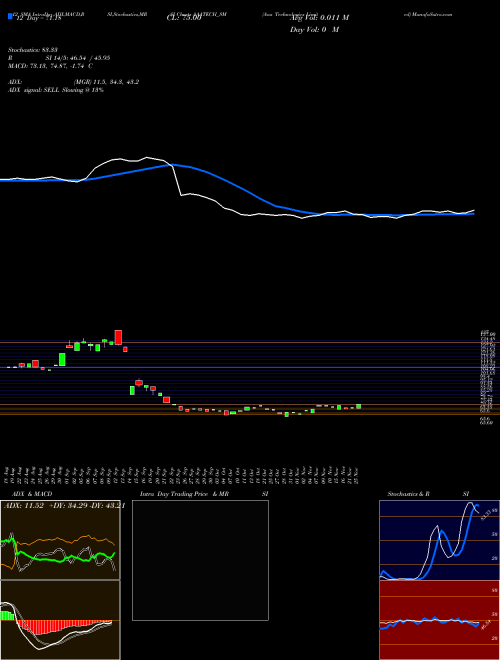Viewport: 500px width, 660px height.
Task: Click the 'CL: 75.00' closing price label
Action: point(184,18)
